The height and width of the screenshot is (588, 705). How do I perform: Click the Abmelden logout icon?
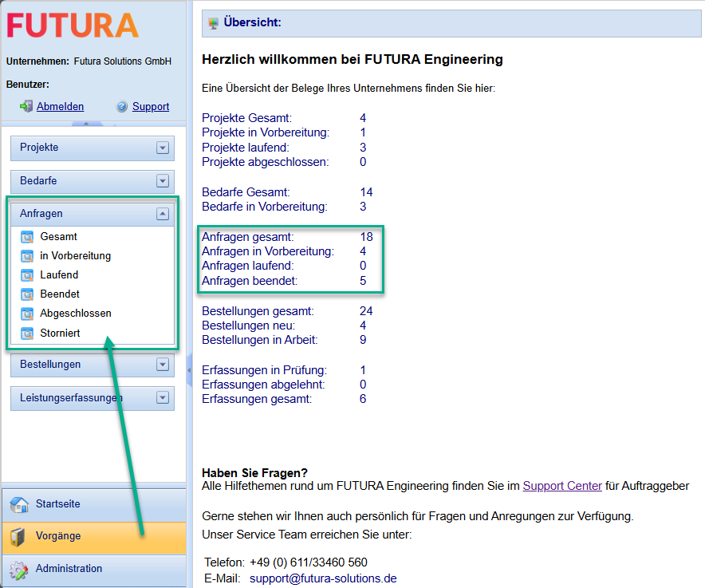point(26,106)
